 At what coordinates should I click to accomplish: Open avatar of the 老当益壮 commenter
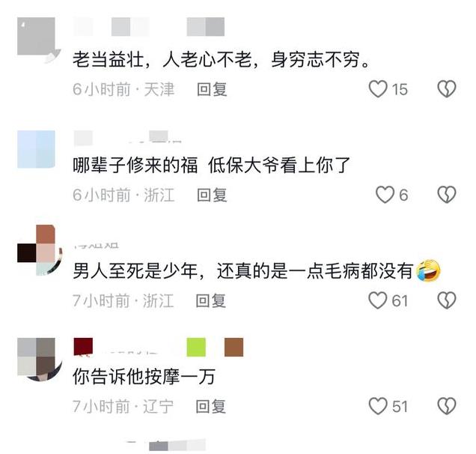(x=39, y=40)
